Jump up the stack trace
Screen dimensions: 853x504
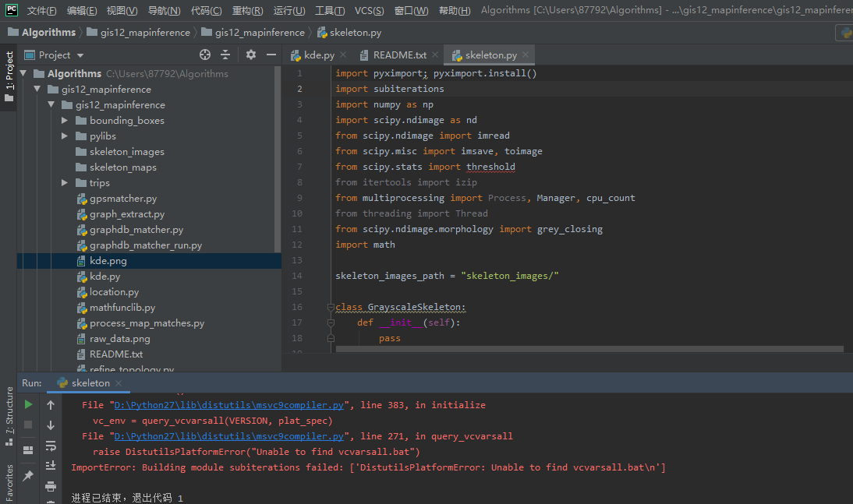[51, 404]
